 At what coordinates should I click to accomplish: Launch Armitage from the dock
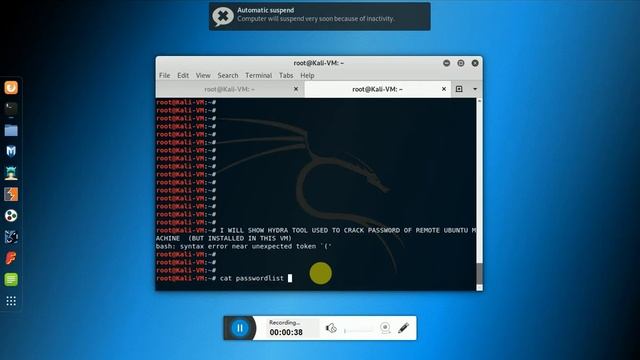[x=11, y=173]
